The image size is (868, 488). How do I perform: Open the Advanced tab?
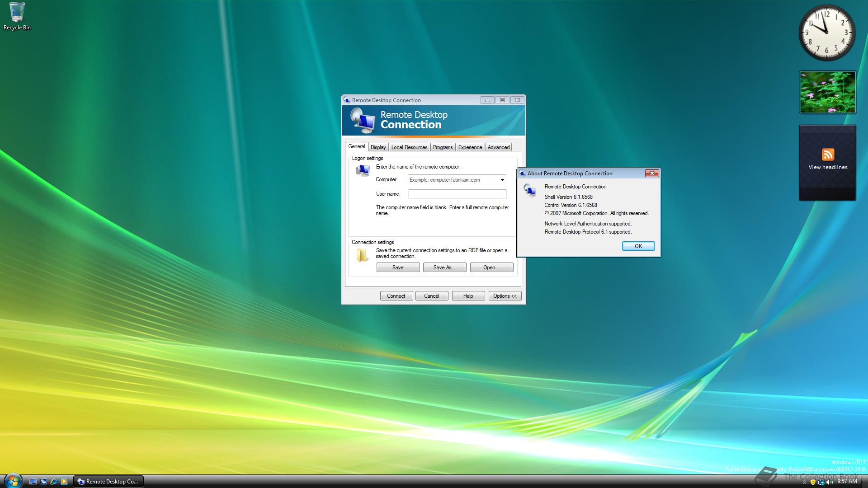click(x=499, y=147)
